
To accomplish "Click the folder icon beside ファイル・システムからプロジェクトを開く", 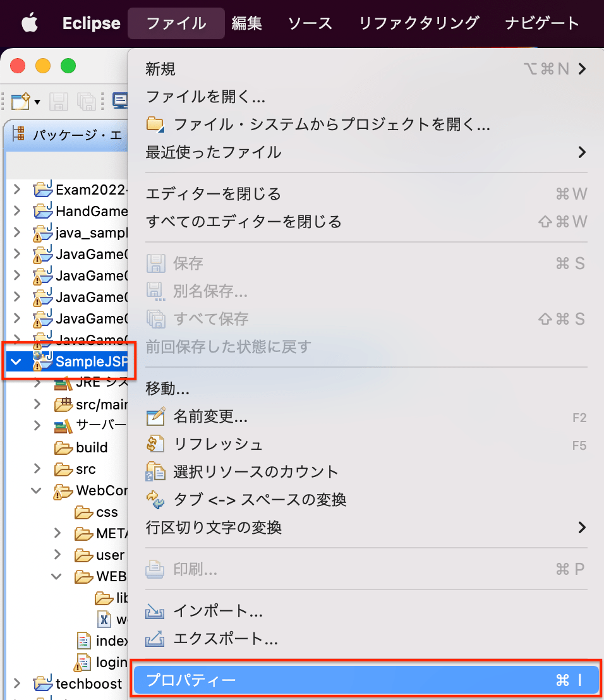I will 155,124.
